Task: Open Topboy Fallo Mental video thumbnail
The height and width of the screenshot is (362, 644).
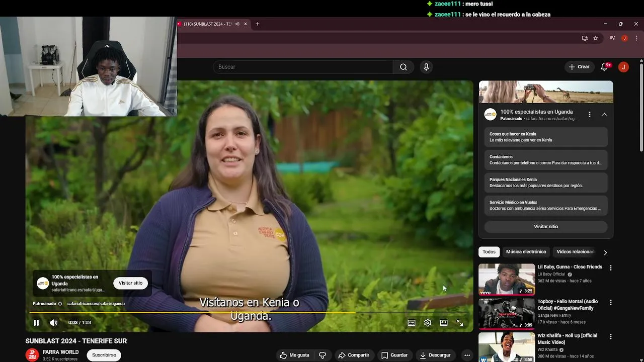Action: pos(507,314)
